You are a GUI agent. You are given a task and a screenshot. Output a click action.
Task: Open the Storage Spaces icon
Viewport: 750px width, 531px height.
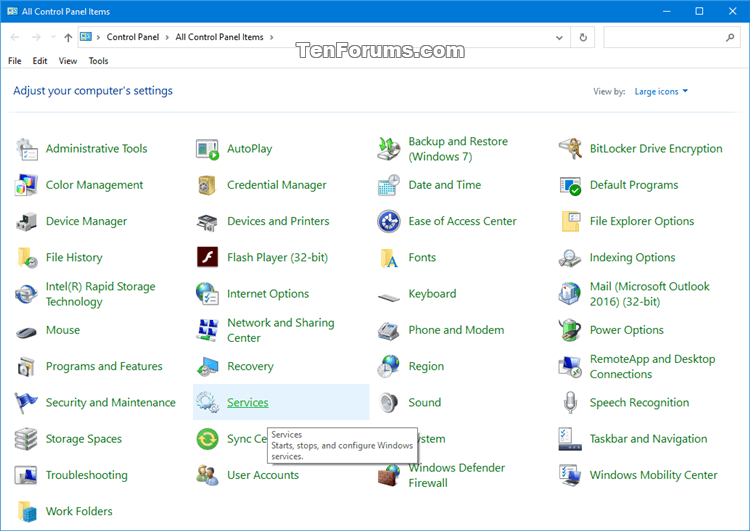(x=26, y=439)
